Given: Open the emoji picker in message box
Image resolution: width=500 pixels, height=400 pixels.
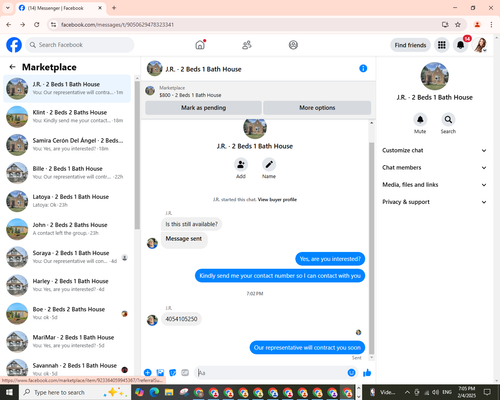Looking at the screenshot, I should [351, 373].
